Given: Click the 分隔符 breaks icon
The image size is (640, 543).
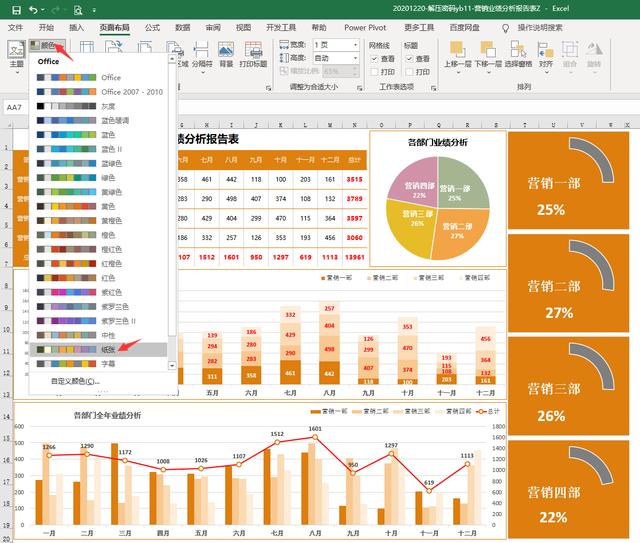Looking at the screenshot, I should click(x=201, y=52).
